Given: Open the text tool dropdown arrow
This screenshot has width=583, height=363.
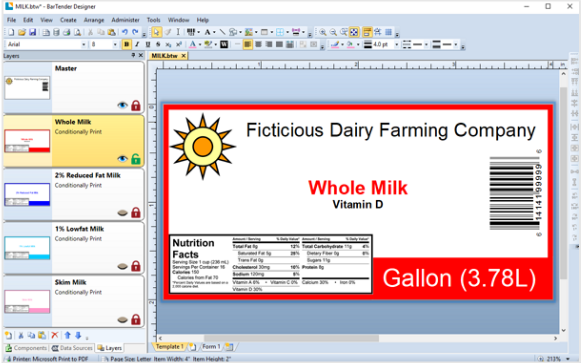Looking at the screenshot, I should (x=214, y=32).
